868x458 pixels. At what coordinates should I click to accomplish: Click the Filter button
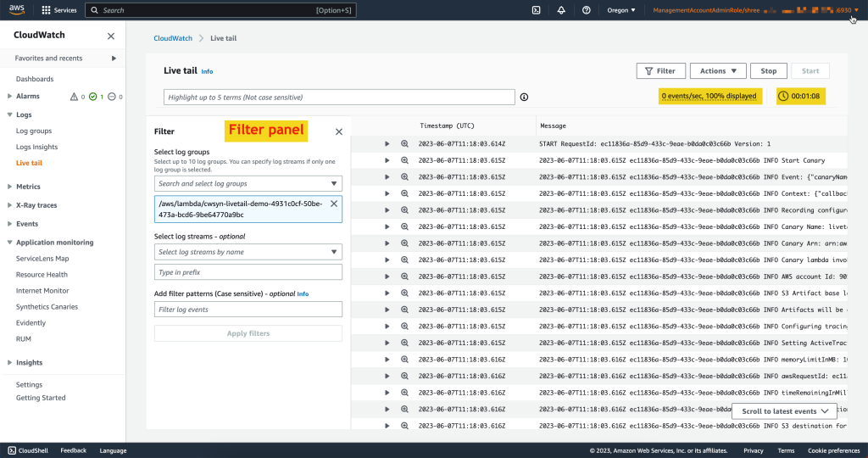661,71
